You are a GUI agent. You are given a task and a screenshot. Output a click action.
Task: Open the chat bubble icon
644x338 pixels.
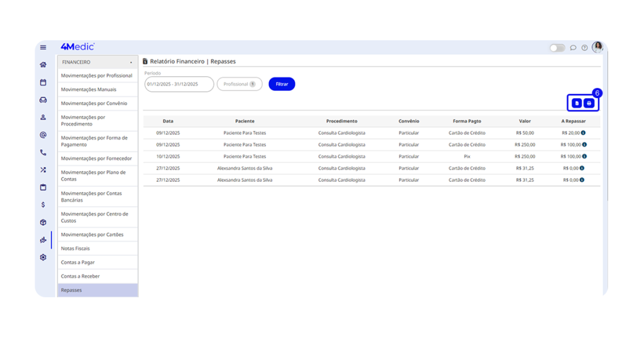click(x=573, y=48)
